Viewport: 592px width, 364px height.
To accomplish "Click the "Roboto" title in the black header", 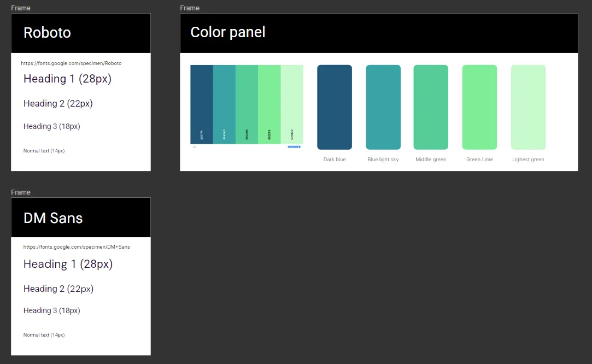I will point(47,33).
